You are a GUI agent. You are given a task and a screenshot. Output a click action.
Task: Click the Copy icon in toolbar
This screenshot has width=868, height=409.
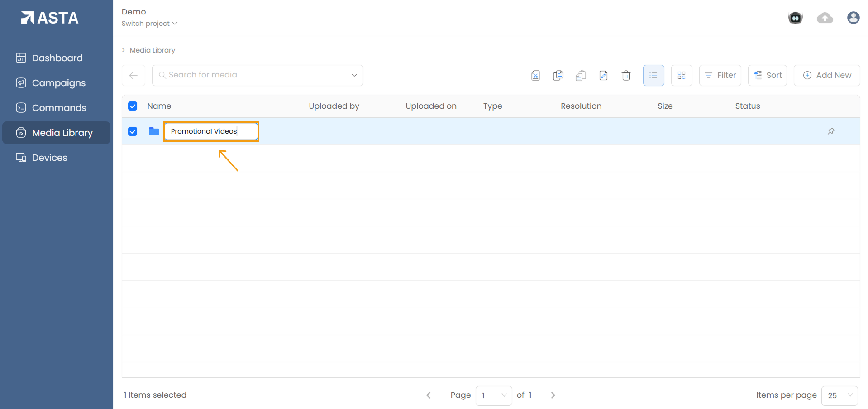[x=558, y=76]
